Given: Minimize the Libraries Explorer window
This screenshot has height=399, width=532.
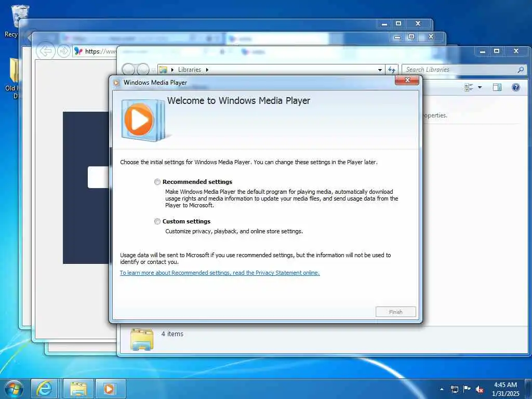Looking at the screenshot, I should [x=482, y=51].
